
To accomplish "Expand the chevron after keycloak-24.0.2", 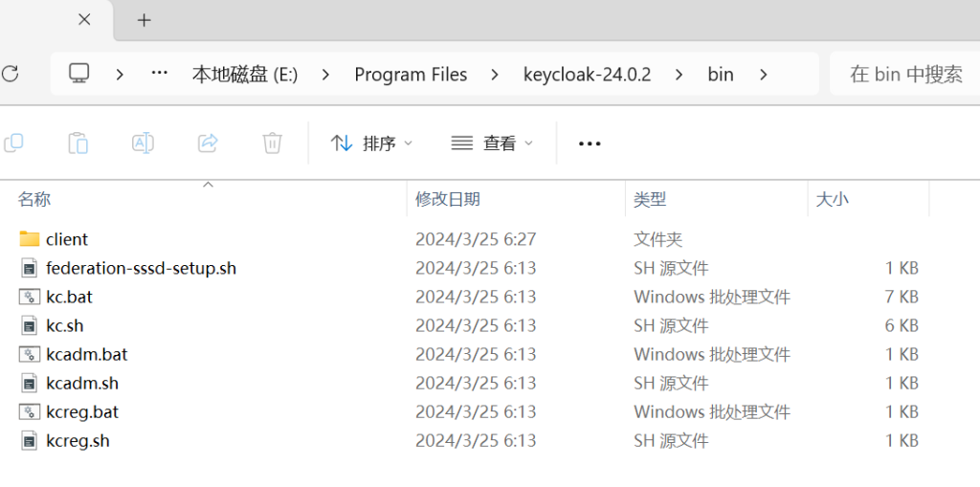I will [679, 75].
